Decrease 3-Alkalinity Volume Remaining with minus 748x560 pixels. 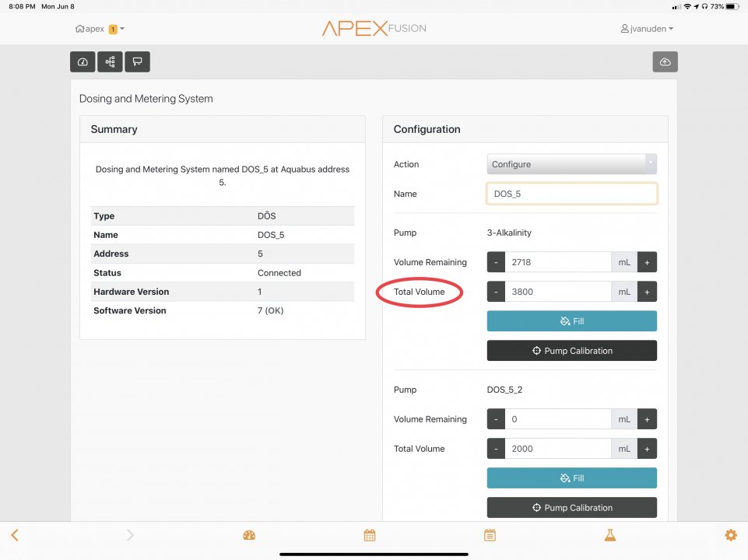click(x=496, y=262)
